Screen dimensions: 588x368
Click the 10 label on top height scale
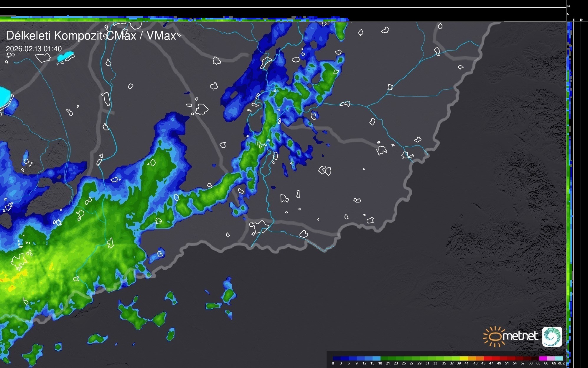click(569, 6)
